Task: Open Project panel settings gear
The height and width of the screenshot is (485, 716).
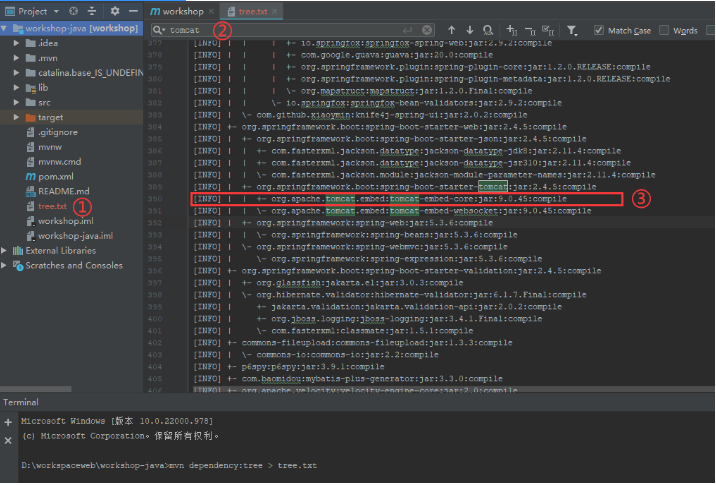Action: 115,11
